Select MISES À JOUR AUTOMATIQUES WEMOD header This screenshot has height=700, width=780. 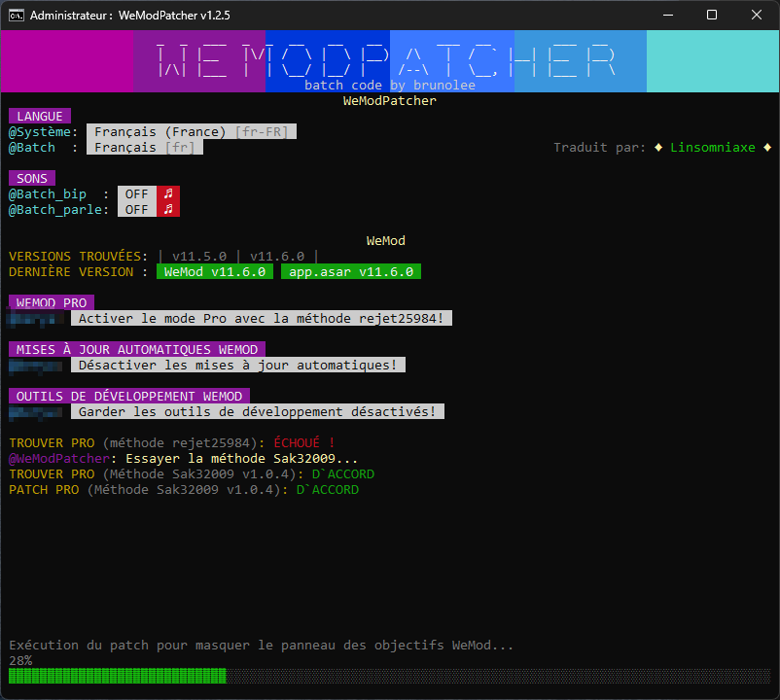tap(137, 350)
